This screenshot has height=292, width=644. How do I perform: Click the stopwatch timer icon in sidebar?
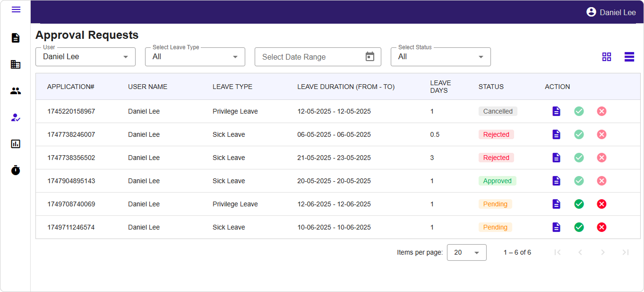16,170
